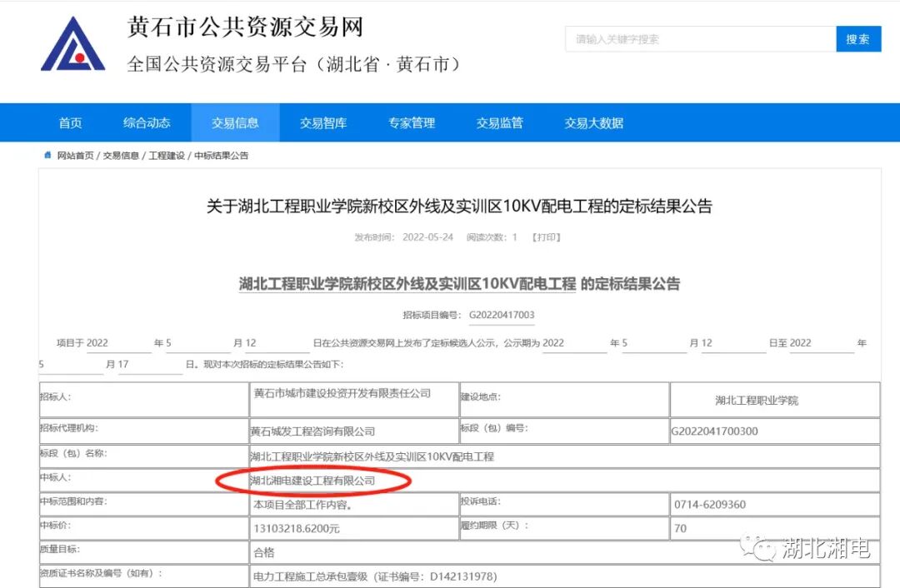The width and height of the screenshot is (900, 588).
Task: Click 专家管理 in the navigation bar
Action: click(x=412, y=122)
